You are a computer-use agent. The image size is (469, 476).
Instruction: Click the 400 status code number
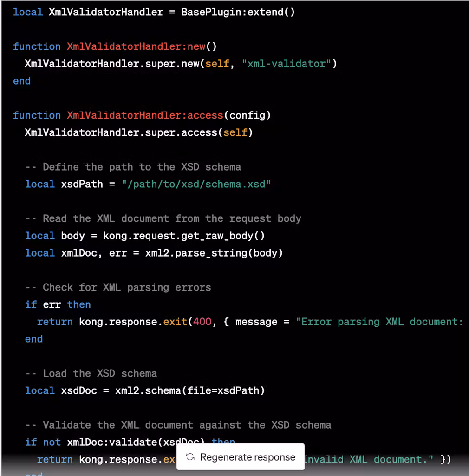click(202, 322)
